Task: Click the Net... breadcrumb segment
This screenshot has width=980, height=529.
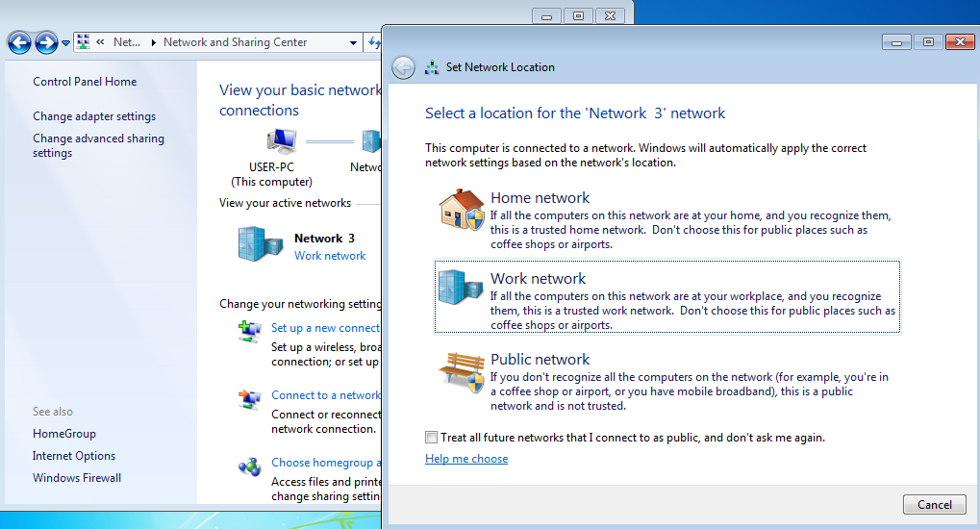Action: coord(127,42)
